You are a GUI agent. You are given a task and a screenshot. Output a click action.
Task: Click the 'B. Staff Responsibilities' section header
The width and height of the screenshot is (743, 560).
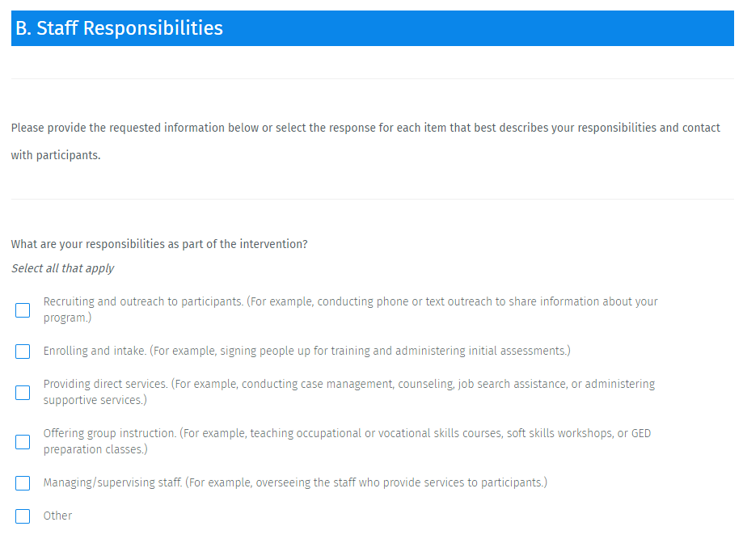pos(119,28)
